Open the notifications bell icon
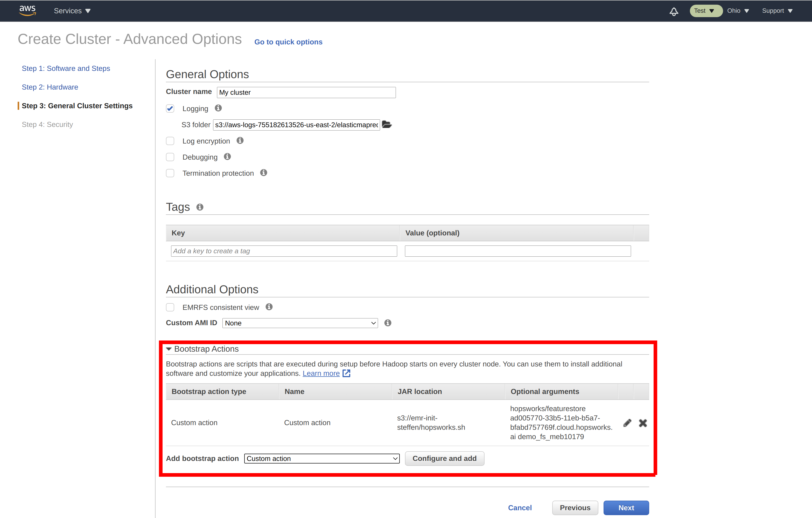Screen dimensions: 812x518 [674, 11]
